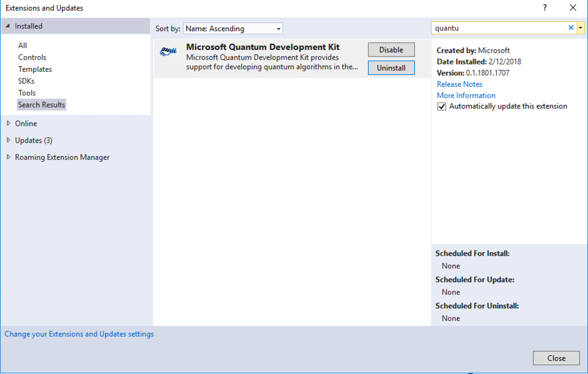Collapse the Installed section

click(x=7, y=26)
